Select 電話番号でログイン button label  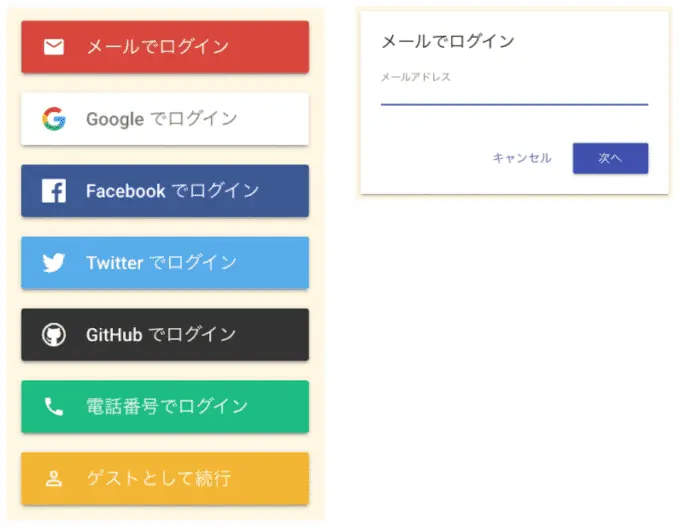click(x=166, y=407)
